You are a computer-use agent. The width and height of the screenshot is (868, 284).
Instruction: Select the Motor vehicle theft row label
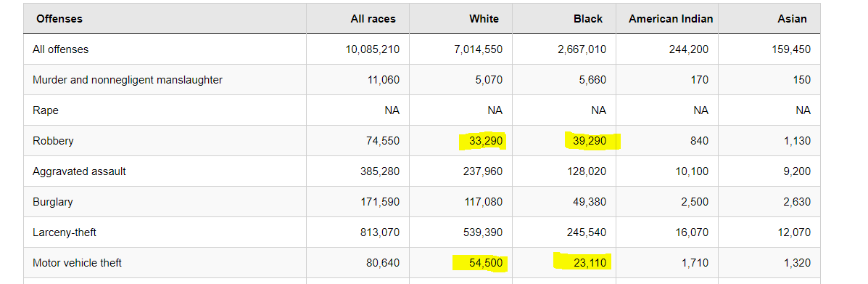point(77,263)
